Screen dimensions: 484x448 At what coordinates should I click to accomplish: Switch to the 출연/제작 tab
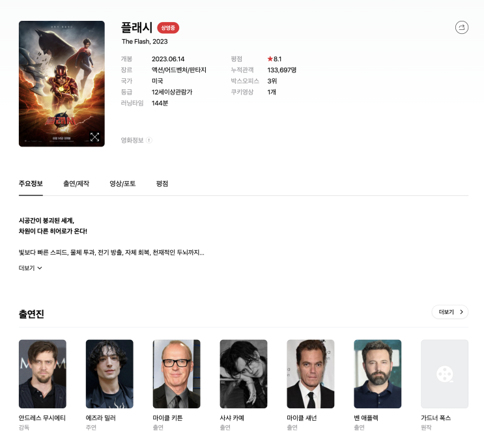pyautogui.click(x=76, y=184)
